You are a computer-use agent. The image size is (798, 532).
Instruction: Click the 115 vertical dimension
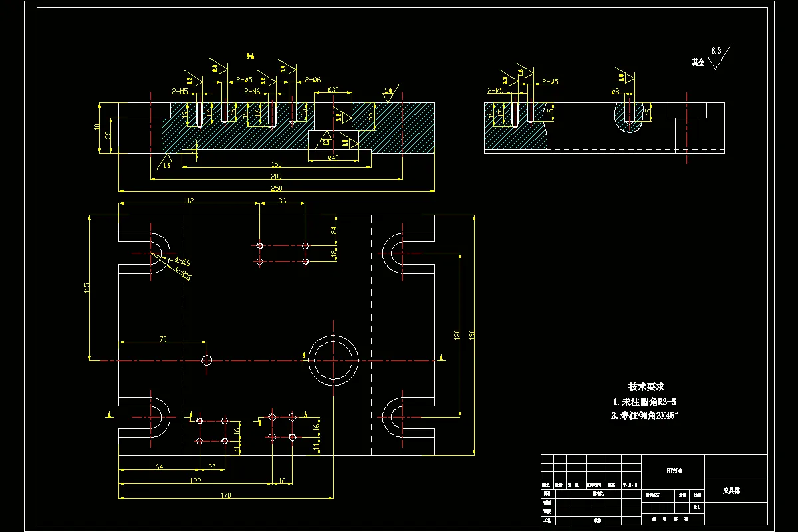[x=88, y=288]
